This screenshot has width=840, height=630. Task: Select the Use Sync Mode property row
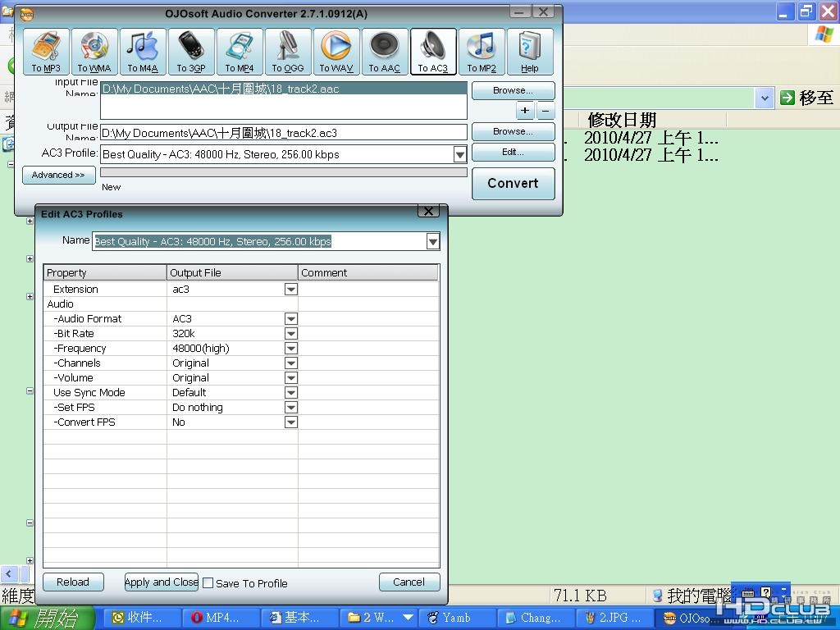[x=241, y=393]
